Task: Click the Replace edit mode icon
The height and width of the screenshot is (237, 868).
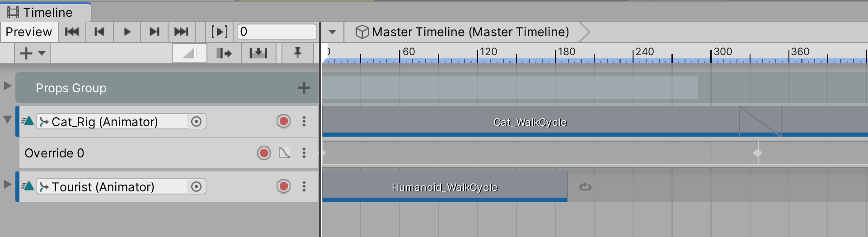Action: click(258, 53)
